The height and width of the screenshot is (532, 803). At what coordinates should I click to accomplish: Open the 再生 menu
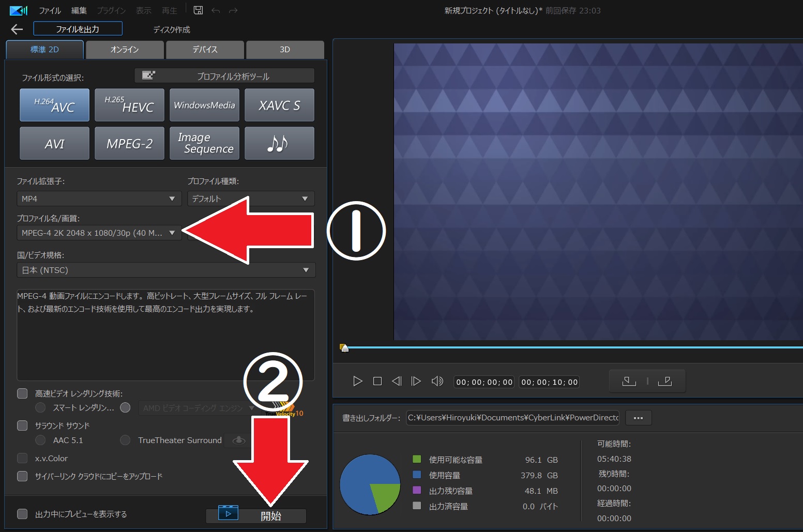click(170, 11)
